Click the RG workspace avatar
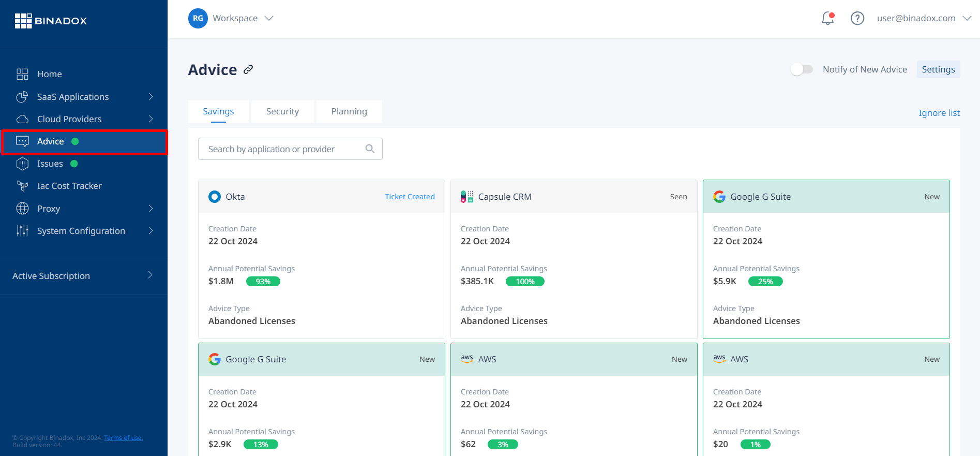This screenshot has width=980, height=456. tap(198, 18)
